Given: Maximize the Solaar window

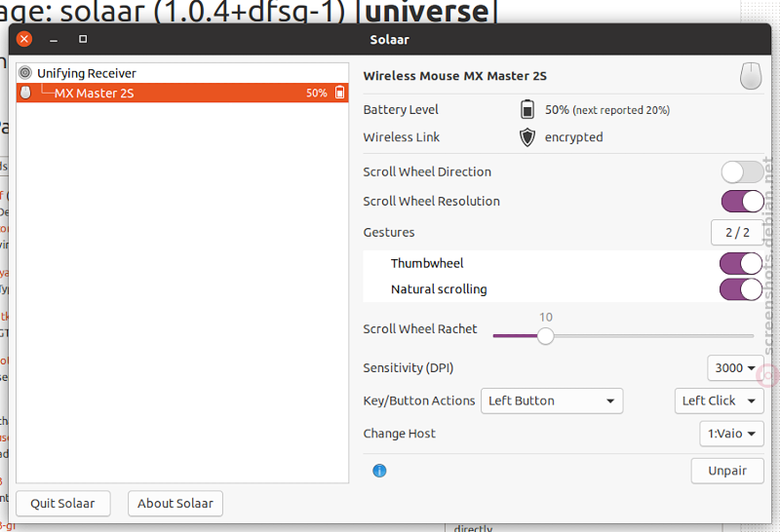Looking at the screenshot, I should 83,39.
